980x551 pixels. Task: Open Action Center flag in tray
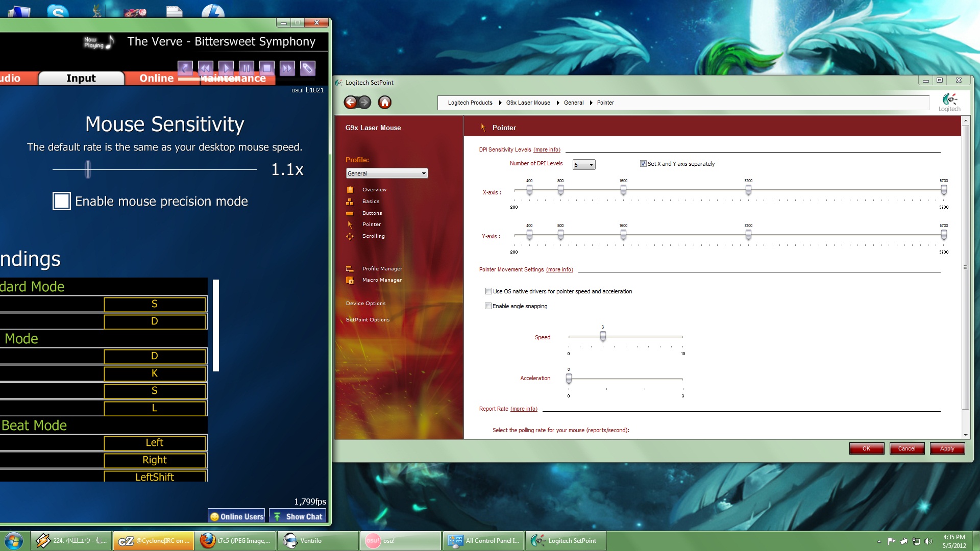click(891, 541)
